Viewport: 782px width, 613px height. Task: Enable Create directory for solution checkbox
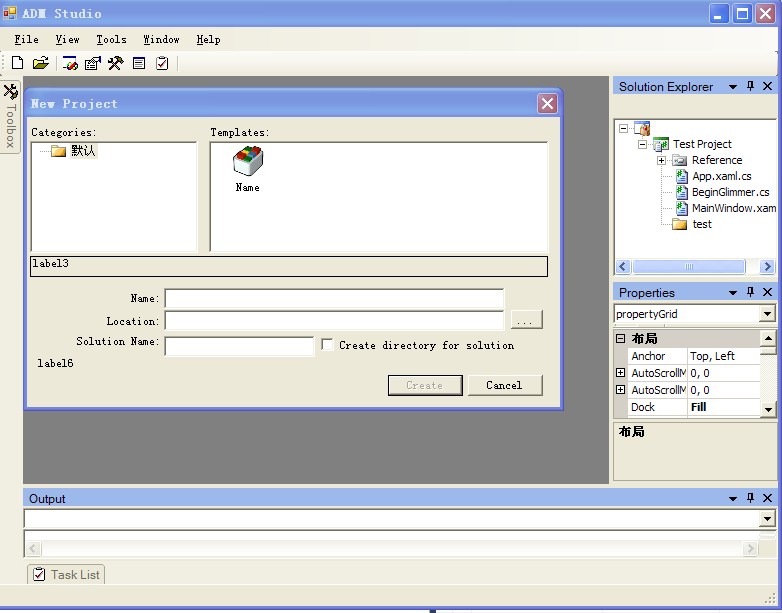(x=327, y=345)
